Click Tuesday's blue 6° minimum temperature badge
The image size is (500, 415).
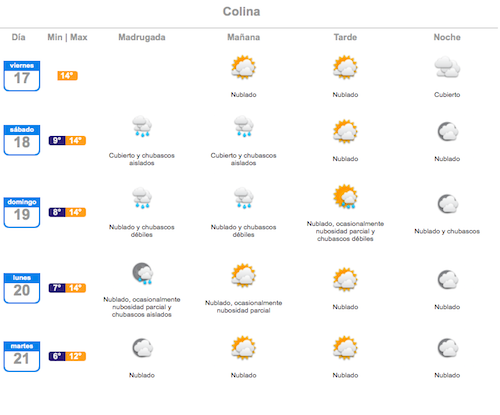57,356
